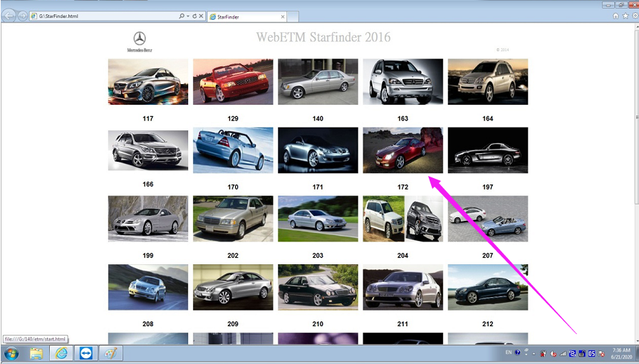Click the 171 label text
The image size is (639, 364).
point(318,187)
